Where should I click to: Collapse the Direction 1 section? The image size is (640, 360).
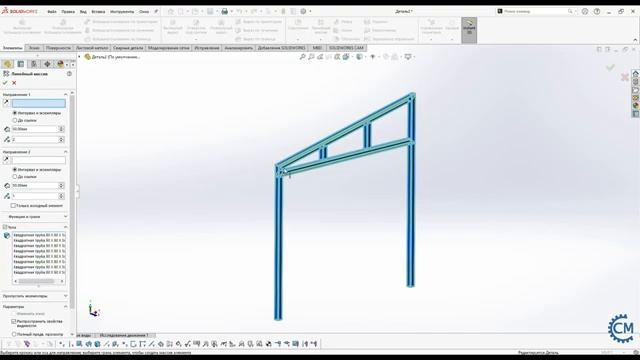[x=66, y=95]
